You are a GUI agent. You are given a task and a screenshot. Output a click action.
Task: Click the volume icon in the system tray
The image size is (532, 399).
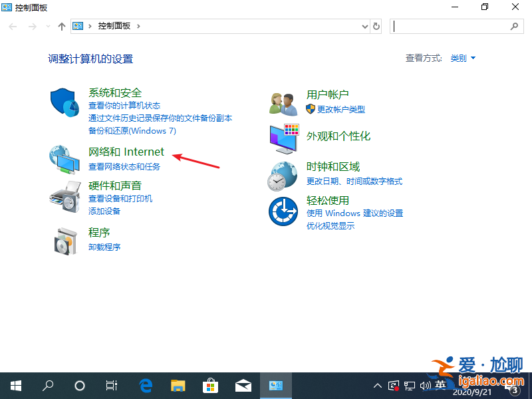click(x=426, y=385)
